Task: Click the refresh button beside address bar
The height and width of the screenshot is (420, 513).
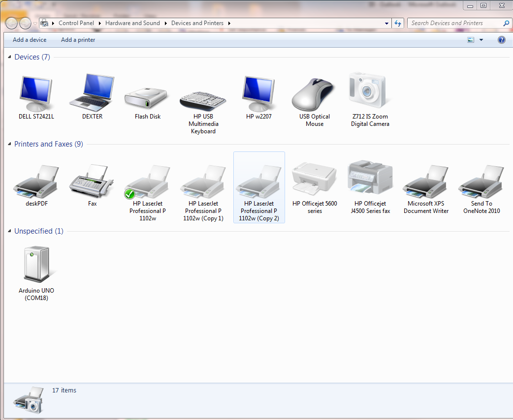Action: (x=398, y=23)
